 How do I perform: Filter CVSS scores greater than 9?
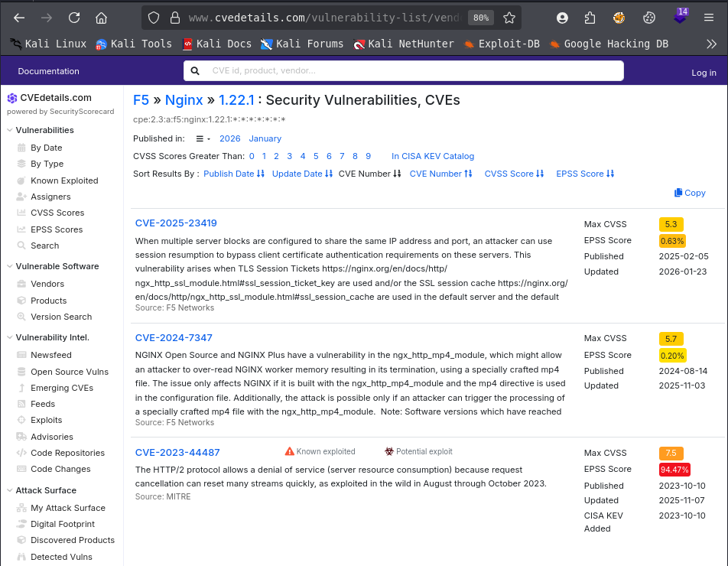(x=368, y=157)
